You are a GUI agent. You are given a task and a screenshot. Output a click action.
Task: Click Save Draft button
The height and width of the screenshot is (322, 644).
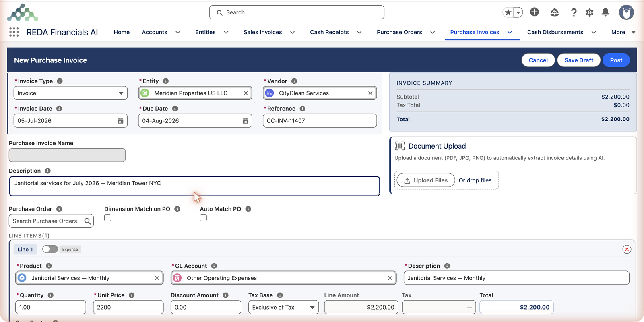pyautogui.click(x=579, y=60)
